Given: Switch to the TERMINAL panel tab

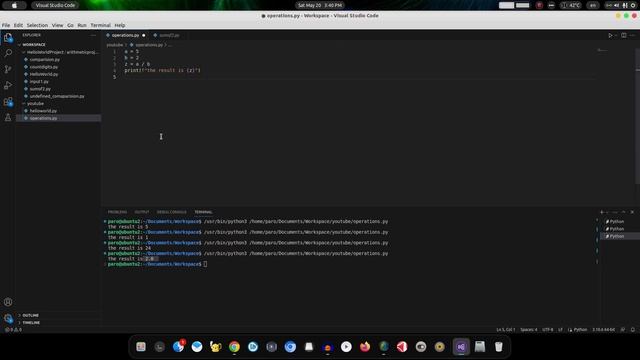Looking at the screenshot, I should (203, 212).
